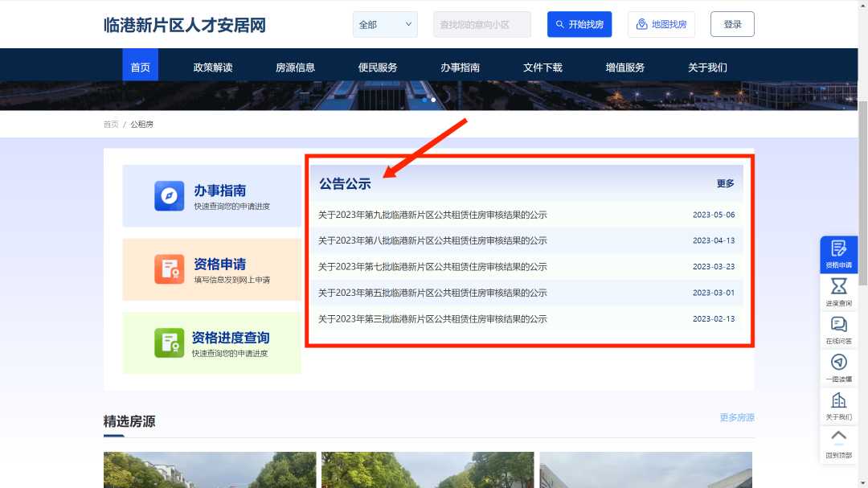The width and height of the screenshot is (868, 488).
Task: Click the date 2023-02-13
Action: pos(714,319)
